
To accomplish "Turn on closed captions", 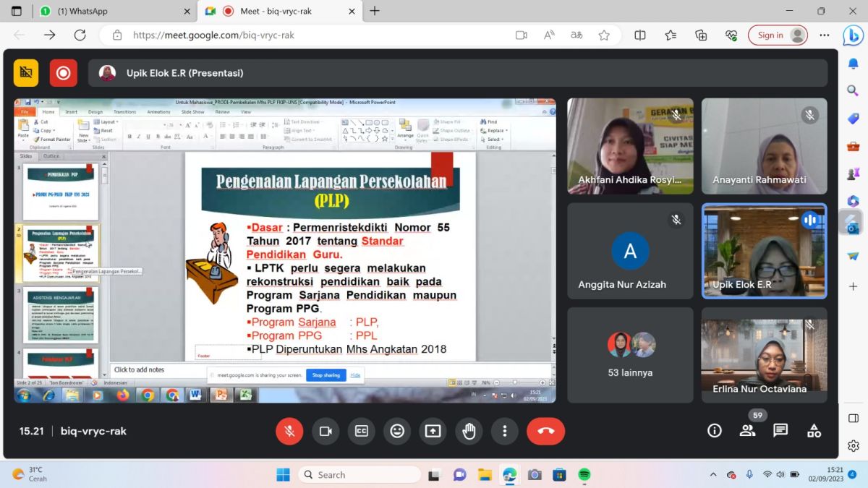I will coord(361,431).
